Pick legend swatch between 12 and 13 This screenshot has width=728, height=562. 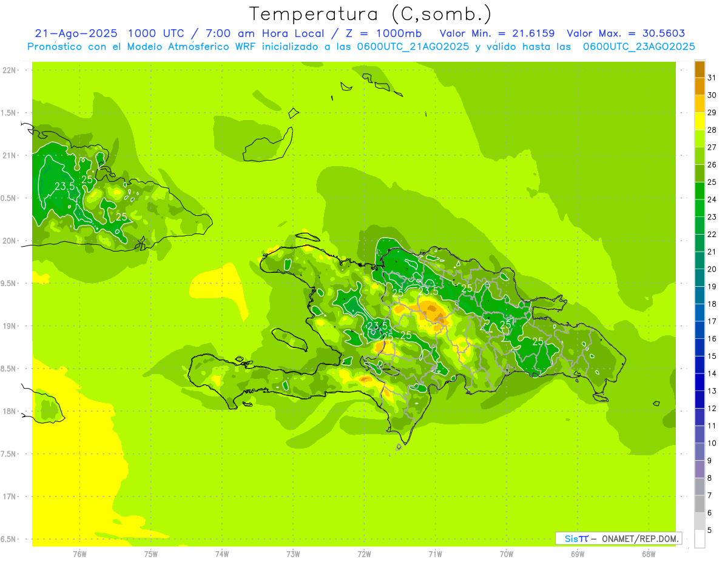699,400
